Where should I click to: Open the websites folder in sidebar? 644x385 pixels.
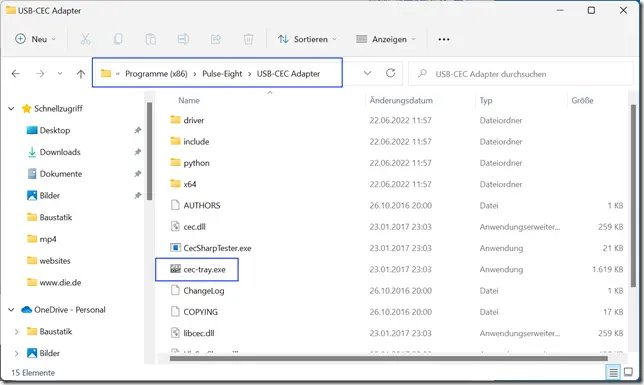[55, 261]
